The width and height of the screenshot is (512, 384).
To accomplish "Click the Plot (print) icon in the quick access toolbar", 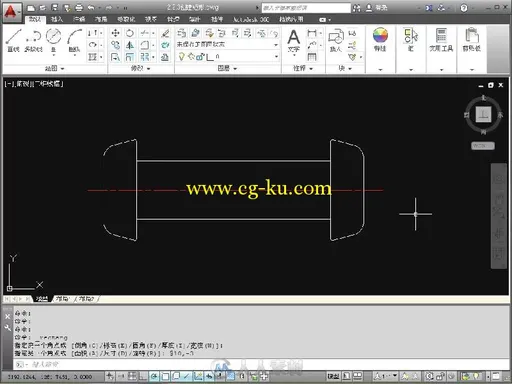I will 79,7.
